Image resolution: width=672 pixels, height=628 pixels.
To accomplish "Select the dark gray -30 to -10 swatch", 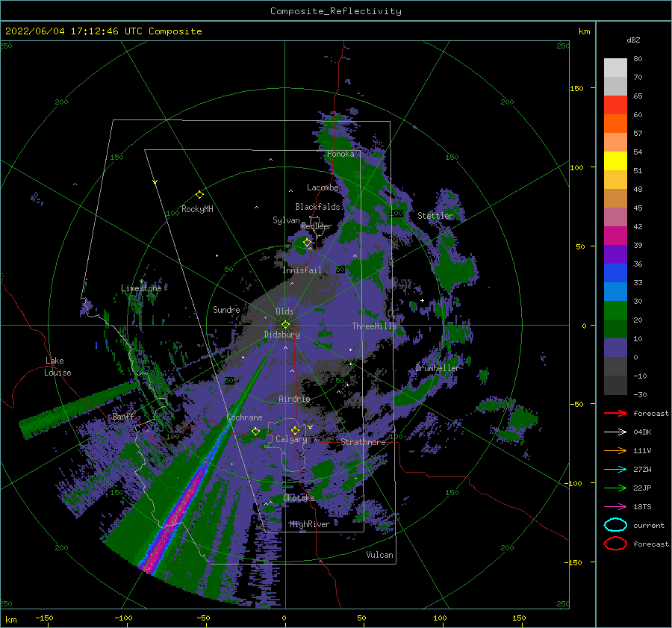I will click(x=615, y=385).
